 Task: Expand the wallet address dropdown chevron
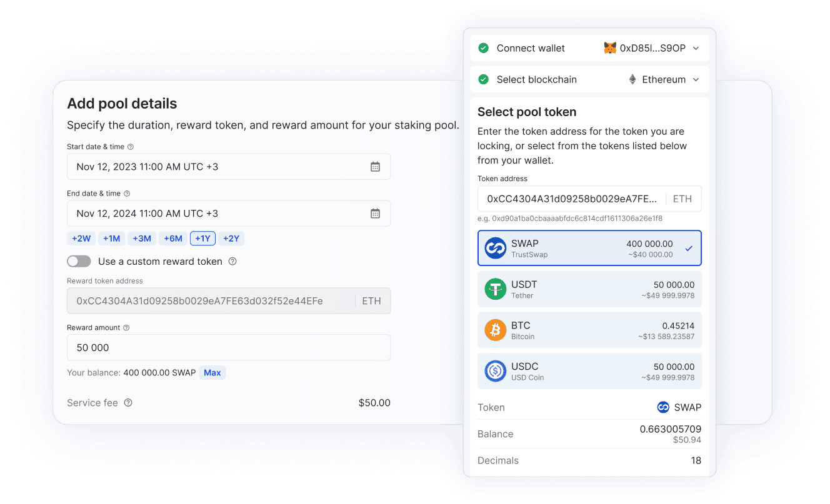696,48
